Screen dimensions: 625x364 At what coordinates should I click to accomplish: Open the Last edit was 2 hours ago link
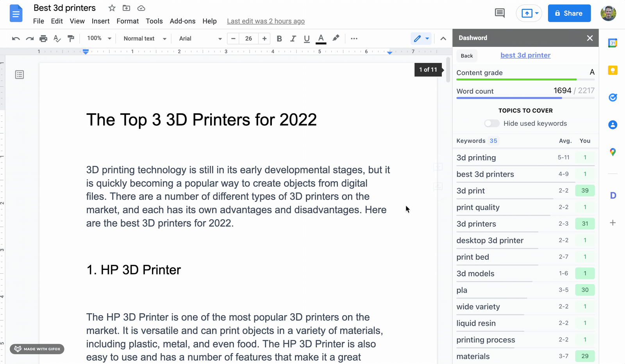tap(266, 21)
